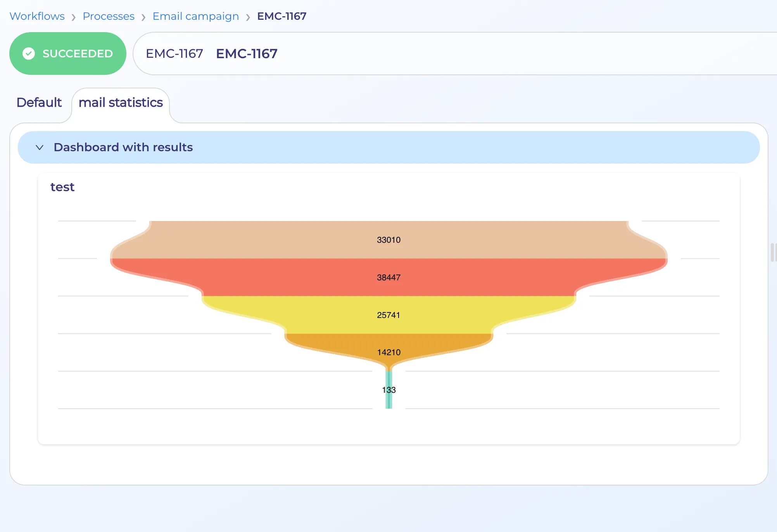Select the yellow funnel segment 25741
Image resolution: width=777 pixels, height=532 pixels.
click(389, 315)
